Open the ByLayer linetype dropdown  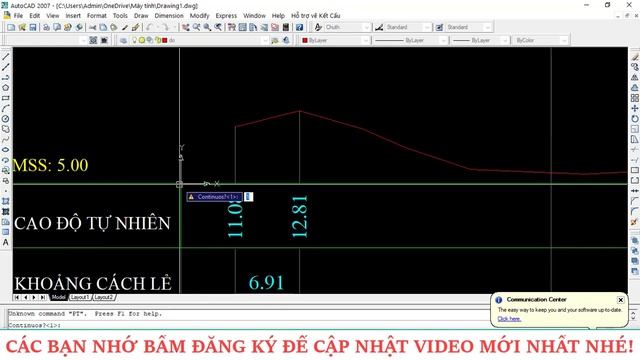[x=410, y=40]
